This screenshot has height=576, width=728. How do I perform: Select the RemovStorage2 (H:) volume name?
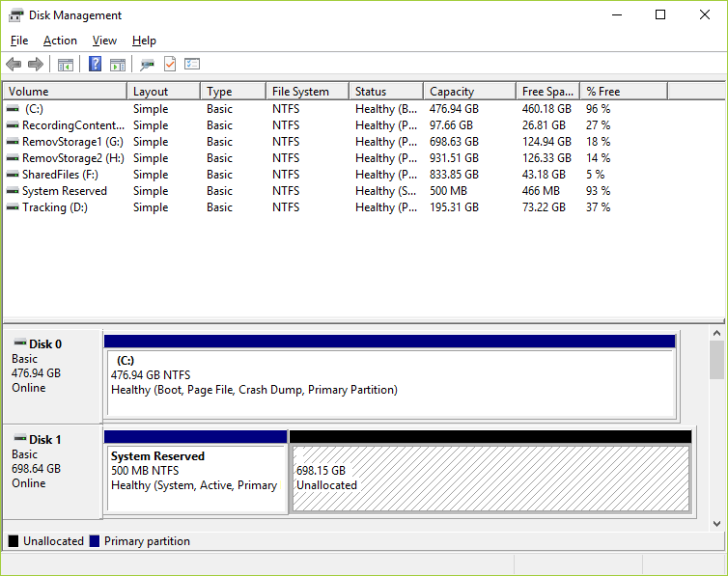point(72,158)
